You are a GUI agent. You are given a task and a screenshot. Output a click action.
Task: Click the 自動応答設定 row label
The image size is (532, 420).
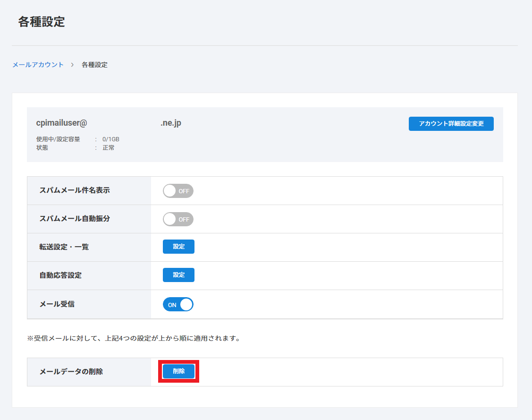(x=60, y=275)
